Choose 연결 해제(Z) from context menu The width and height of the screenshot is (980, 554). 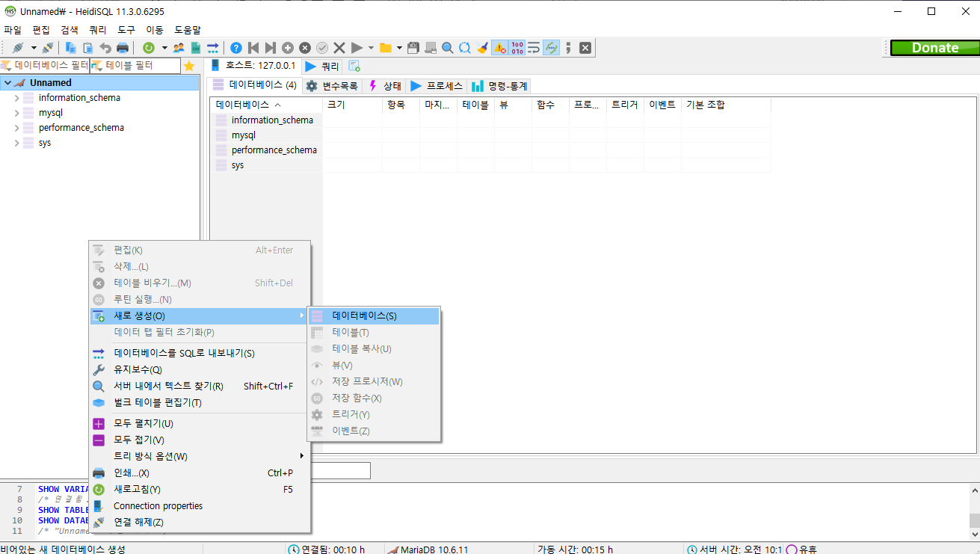[200, 523]
